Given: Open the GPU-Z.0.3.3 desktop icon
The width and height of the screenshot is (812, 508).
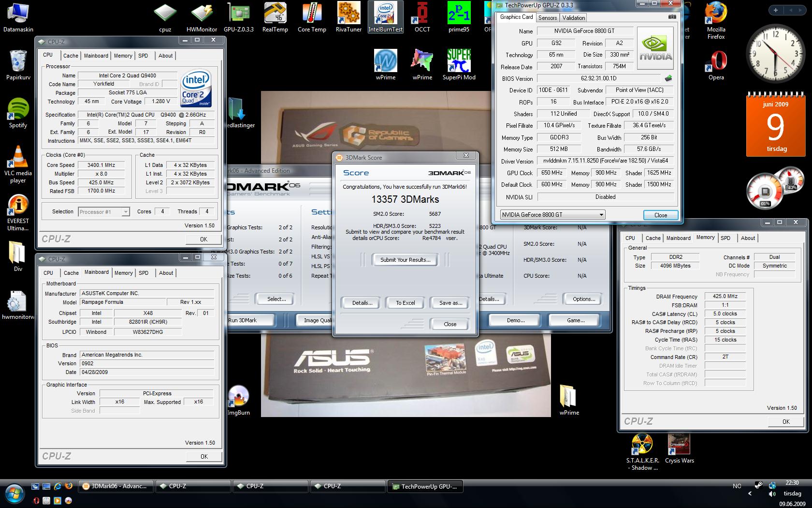Looking at the screenshot, I should pos(239,17).
